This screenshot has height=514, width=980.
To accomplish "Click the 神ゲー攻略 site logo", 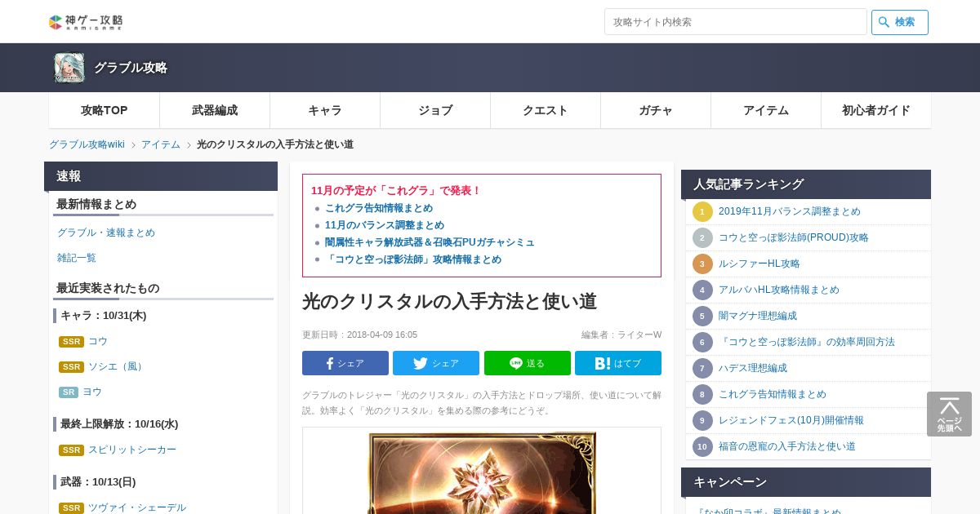I will point(86,22).
